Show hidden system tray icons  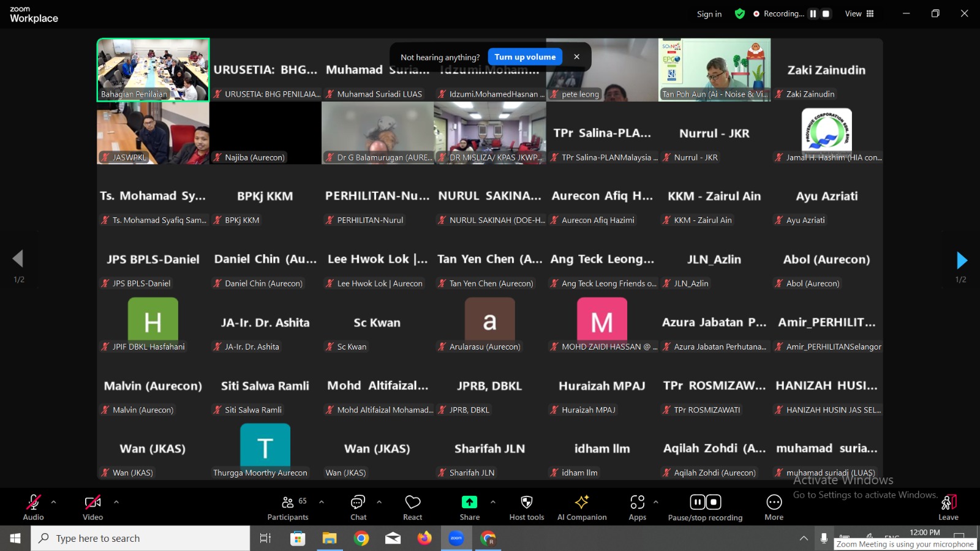tap(804, 538)
